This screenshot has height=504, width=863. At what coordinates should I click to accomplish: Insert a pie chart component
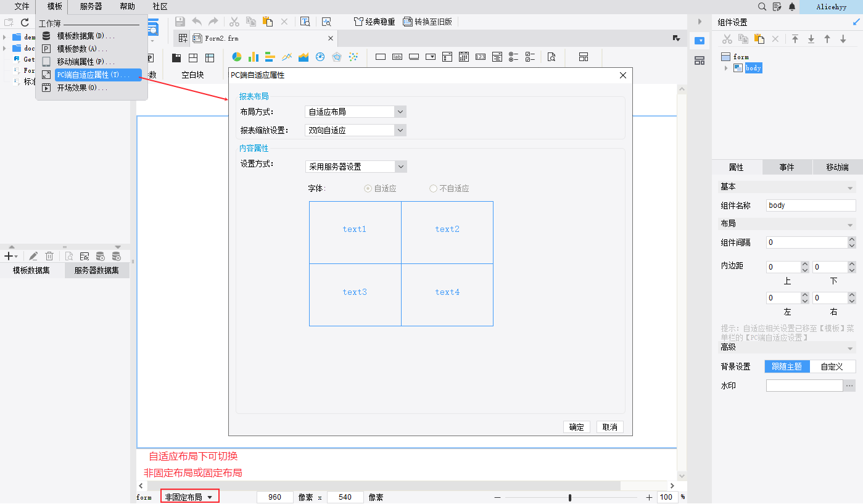coord(236,57)
